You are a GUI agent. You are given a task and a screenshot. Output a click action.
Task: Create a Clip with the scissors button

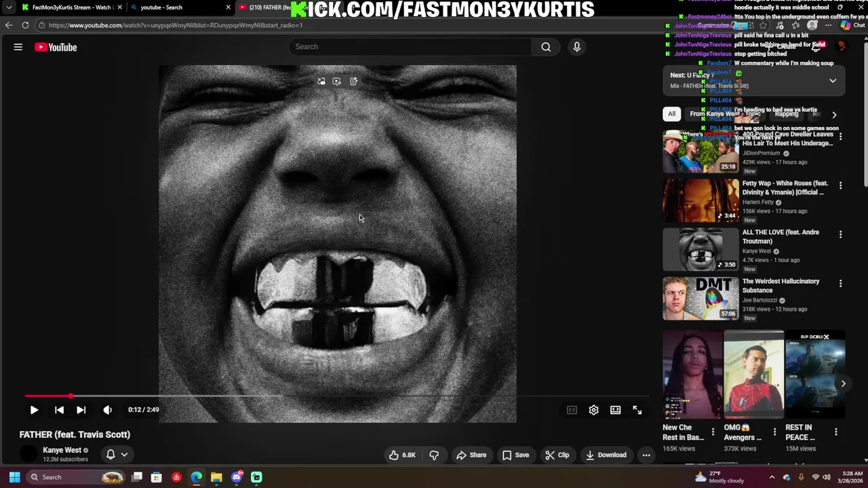click(x=557, y=455)
